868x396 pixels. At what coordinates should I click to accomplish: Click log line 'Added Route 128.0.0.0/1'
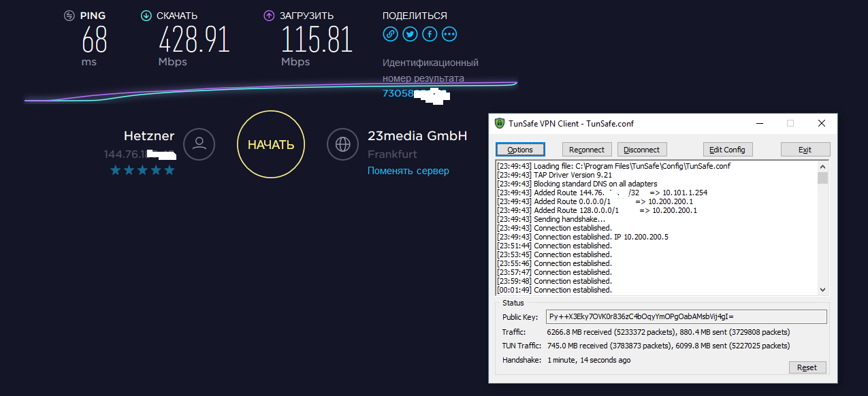[597, 210]
